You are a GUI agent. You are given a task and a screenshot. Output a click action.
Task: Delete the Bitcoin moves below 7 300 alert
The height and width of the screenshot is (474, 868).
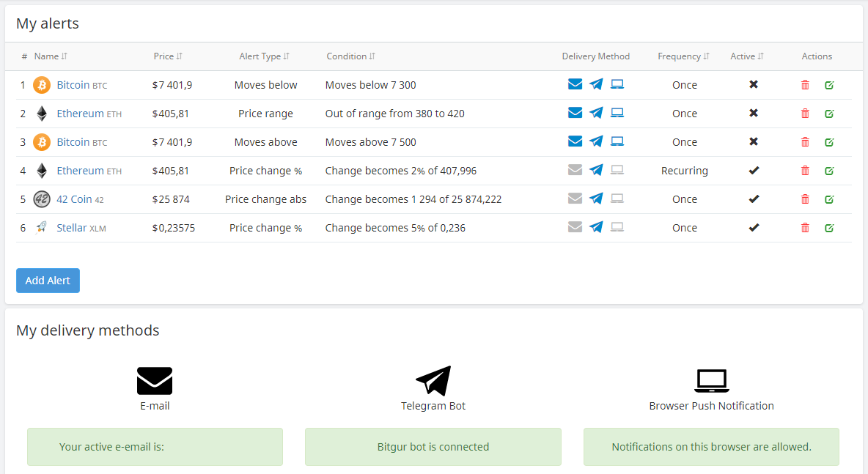point(805,85)
